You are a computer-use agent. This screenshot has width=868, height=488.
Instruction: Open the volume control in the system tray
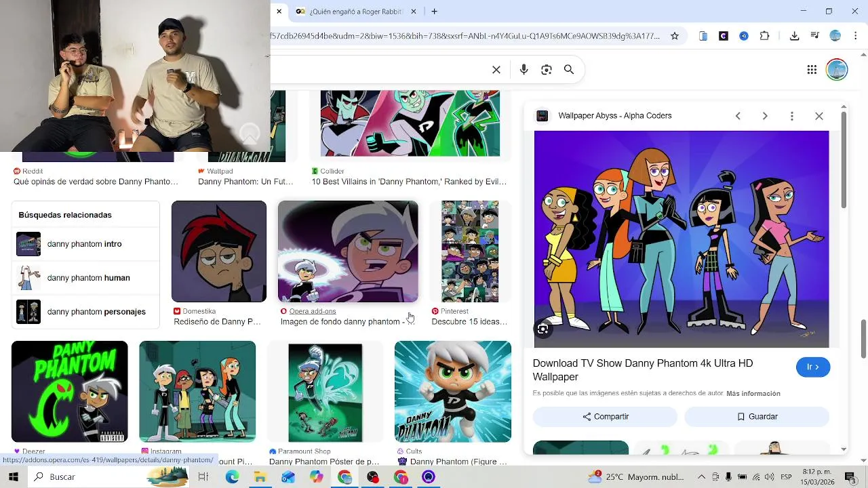[x=770, y=477]
